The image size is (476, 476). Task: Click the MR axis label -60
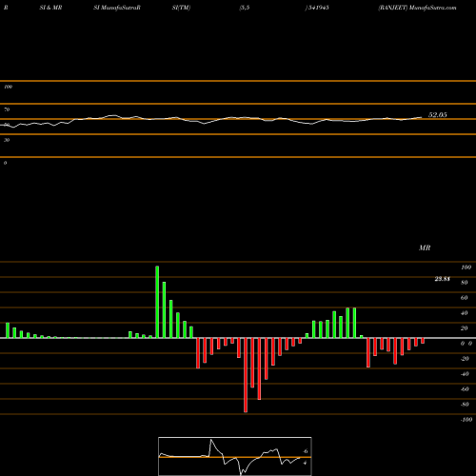pos(465,389)
